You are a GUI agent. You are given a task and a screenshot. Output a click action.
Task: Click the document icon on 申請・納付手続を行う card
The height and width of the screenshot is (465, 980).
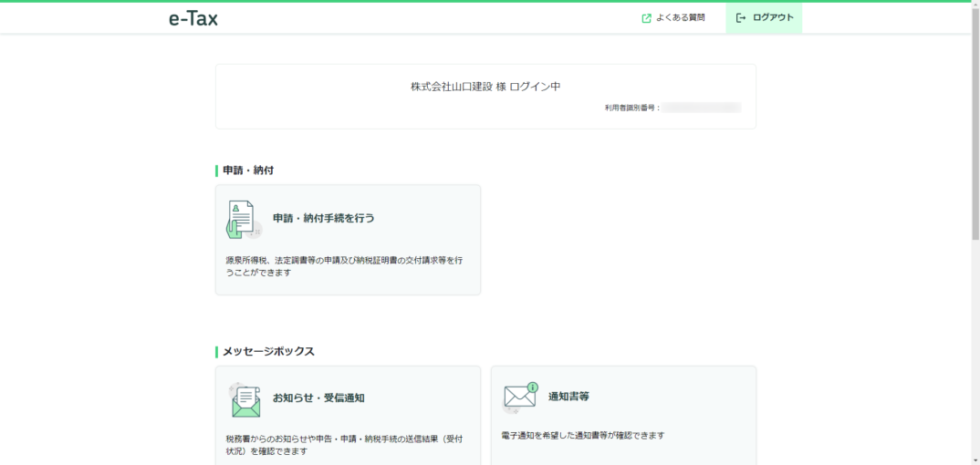click(x=243, y=220)
